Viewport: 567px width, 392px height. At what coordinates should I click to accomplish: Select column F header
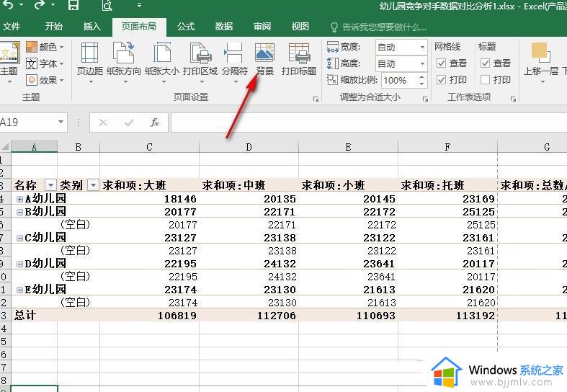click(x=447, y=147)
